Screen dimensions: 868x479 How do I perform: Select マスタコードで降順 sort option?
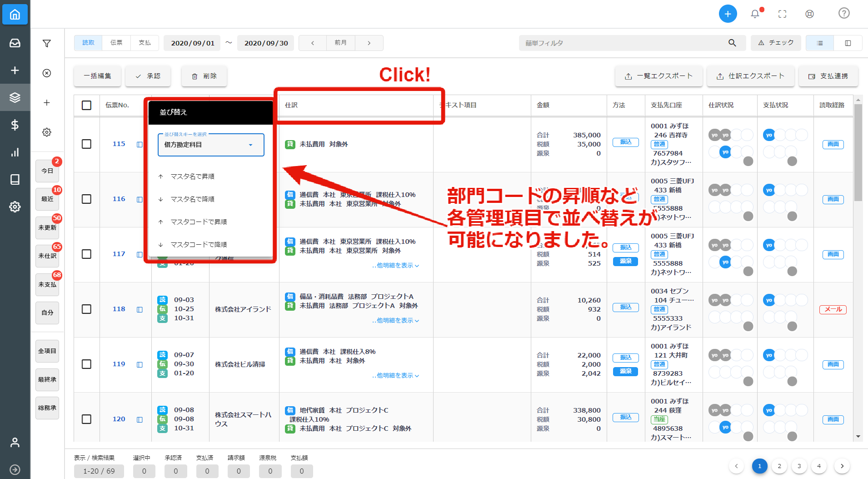point(211,245)
